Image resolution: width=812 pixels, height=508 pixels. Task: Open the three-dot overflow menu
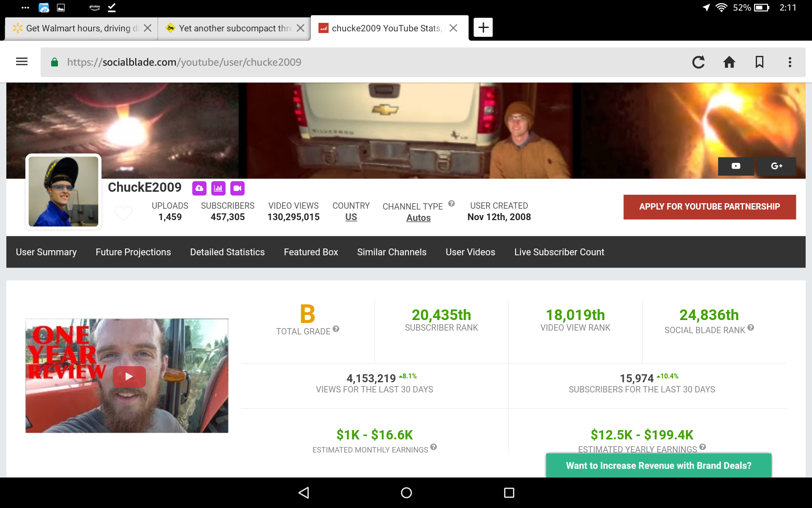(x=790, y=62)
